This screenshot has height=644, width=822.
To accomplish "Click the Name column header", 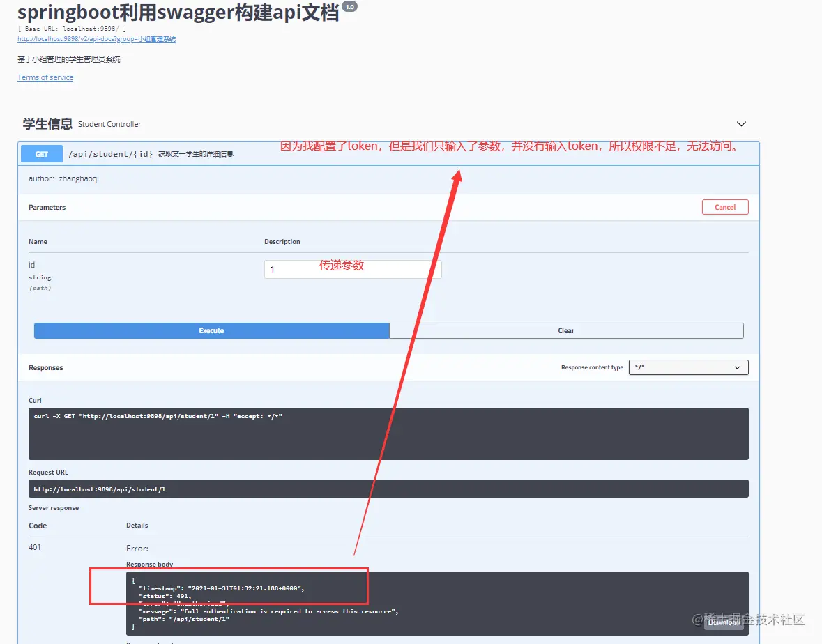I will 38,242.
